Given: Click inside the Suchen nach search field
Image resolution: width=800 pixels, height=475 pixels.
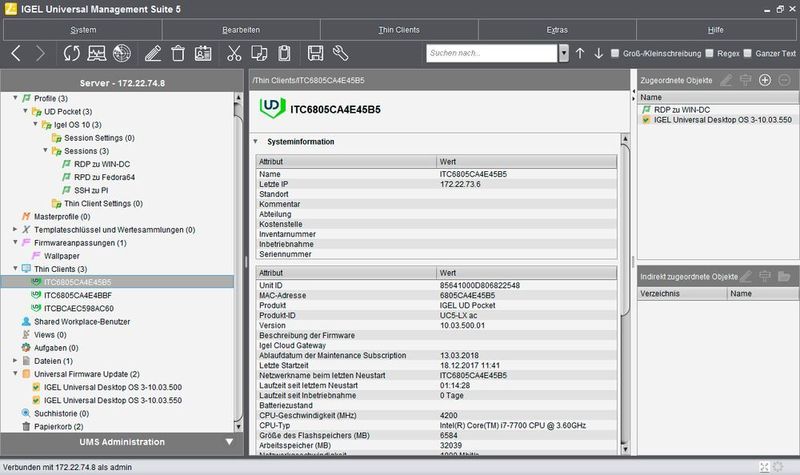Looking at the screenshot, I should [x=492, y=53].
